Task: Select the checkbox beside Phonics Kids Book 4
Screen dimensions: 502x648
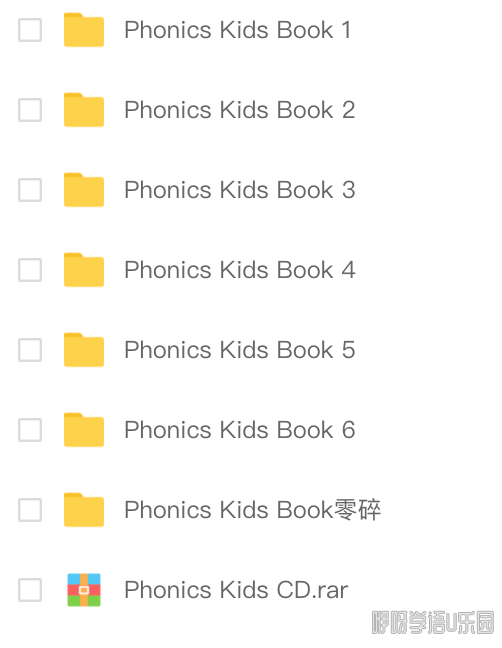Action: (x=30, y=270)
